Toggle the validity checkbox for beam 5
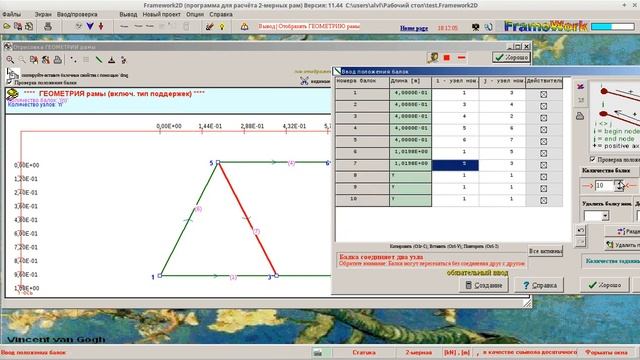 [543, 142]
